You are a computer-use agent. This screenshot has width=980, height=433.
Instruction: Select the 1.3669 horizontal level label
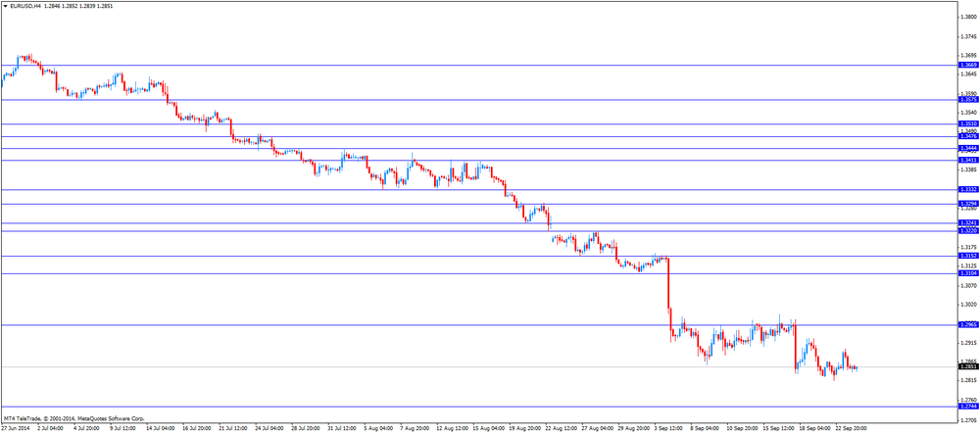(x=968, y=65)
